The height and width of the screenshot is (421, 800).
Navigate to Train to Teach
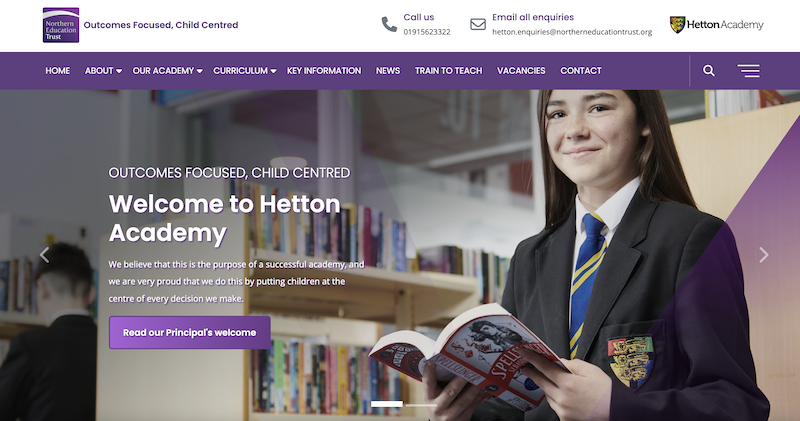click(x=448, y=71)
